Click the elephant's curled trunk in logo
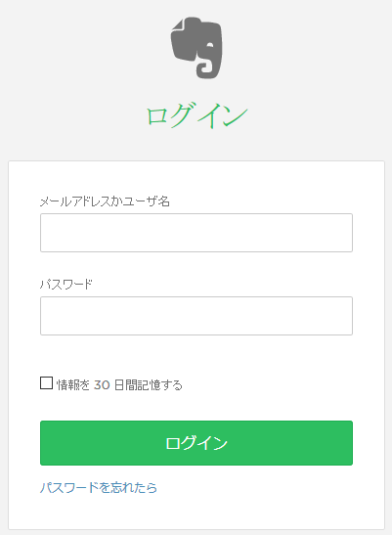Screen dimensions: 392x535 204,68
